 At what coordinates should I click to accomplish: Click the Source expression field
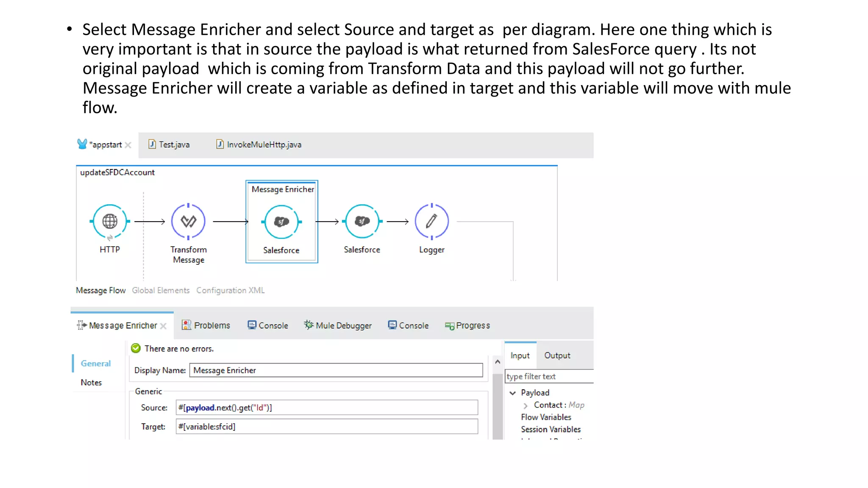327,408
